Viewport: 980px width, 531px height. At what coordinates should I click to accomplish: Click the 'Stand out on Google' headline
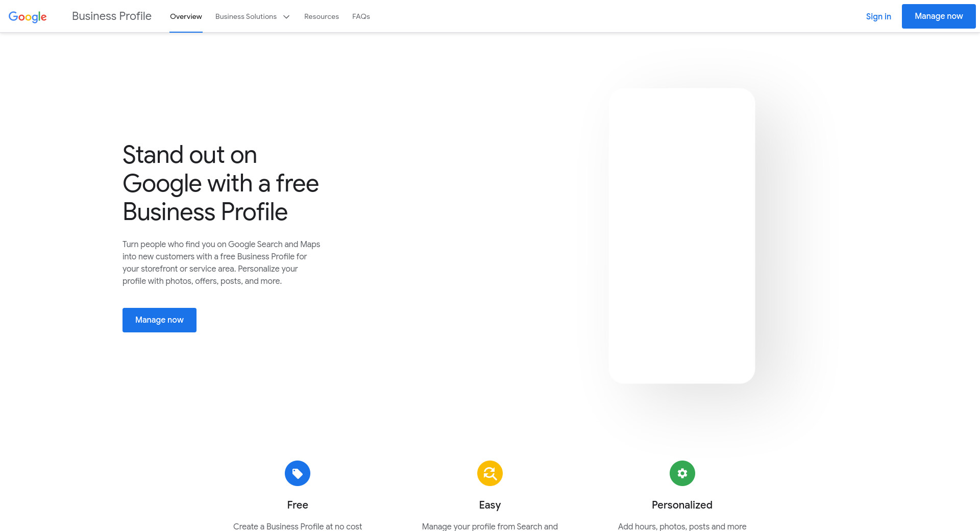point(220,183)
